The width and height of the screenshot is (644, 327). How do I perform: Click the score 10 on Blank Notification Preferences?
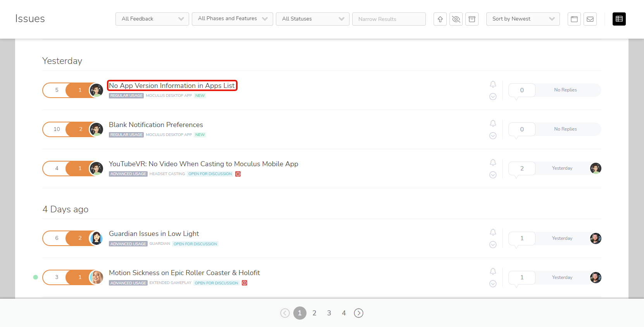pos(57,129)
